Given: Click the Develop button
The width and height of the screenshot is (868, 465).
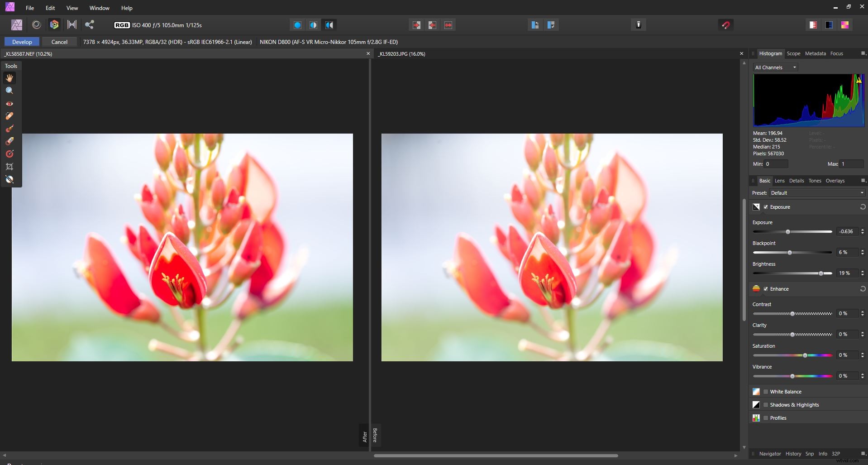Looking at the screenshot, I should 21,42.
